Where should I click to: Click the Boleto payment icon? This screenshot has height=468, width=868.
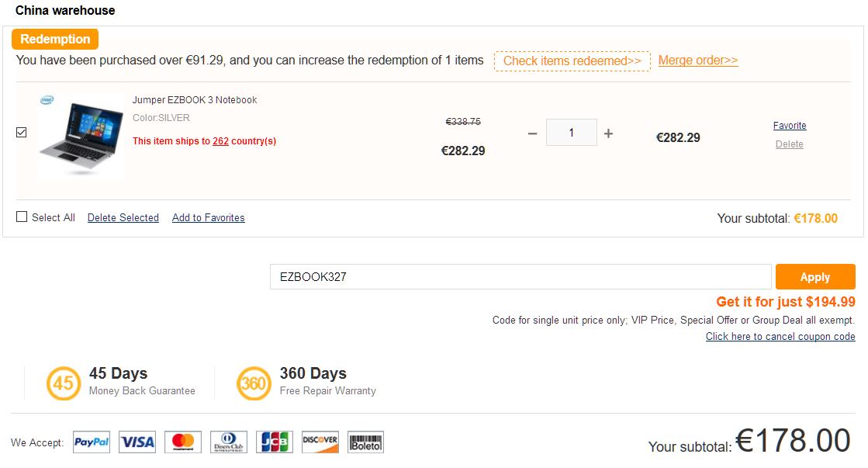pos(365,442)
